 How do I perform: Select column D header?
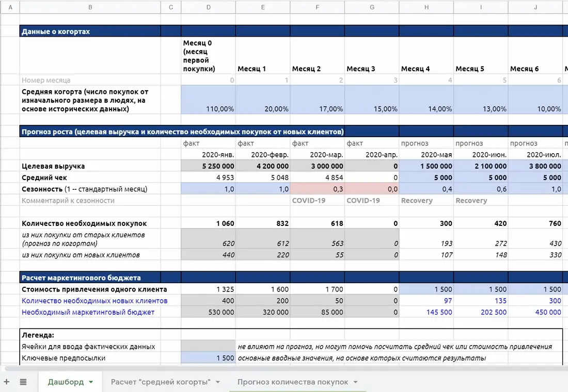(208, 7)
